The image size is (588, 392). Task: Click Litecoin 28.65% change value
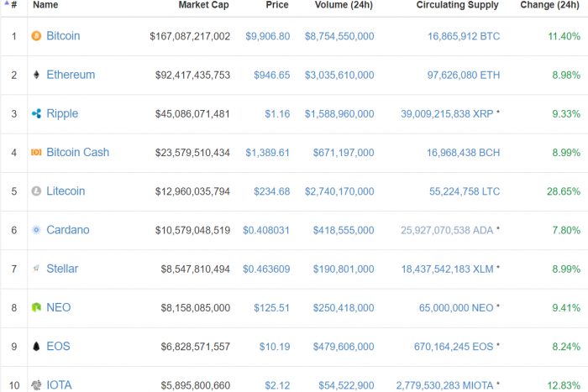564,191
